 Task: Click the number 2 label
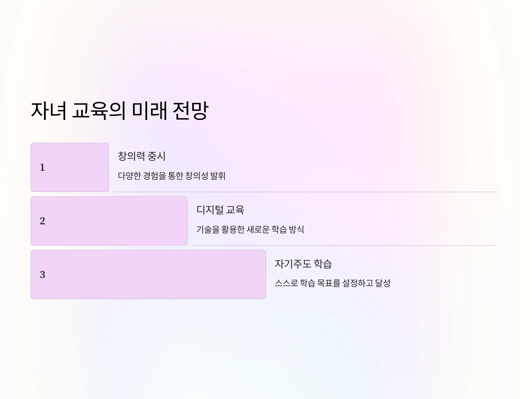tap(42, 221)
